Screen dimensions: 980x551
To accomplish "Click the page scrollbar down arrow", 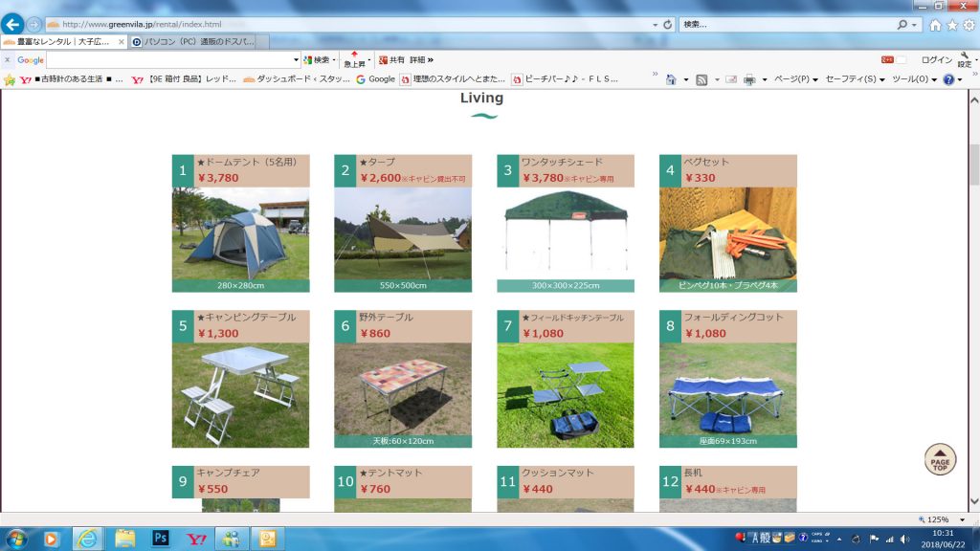I will pyautogui.click(x=973, y=501).
